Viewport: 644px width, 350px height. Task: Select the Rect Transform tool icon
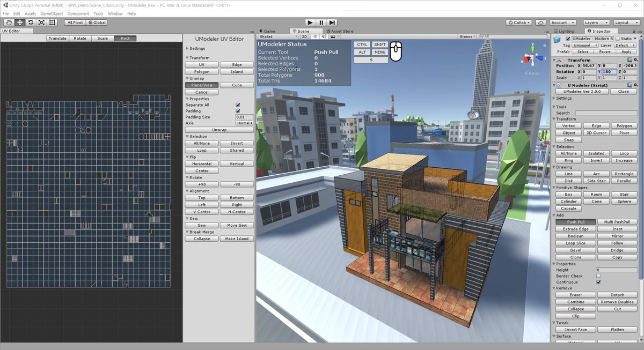52,23
